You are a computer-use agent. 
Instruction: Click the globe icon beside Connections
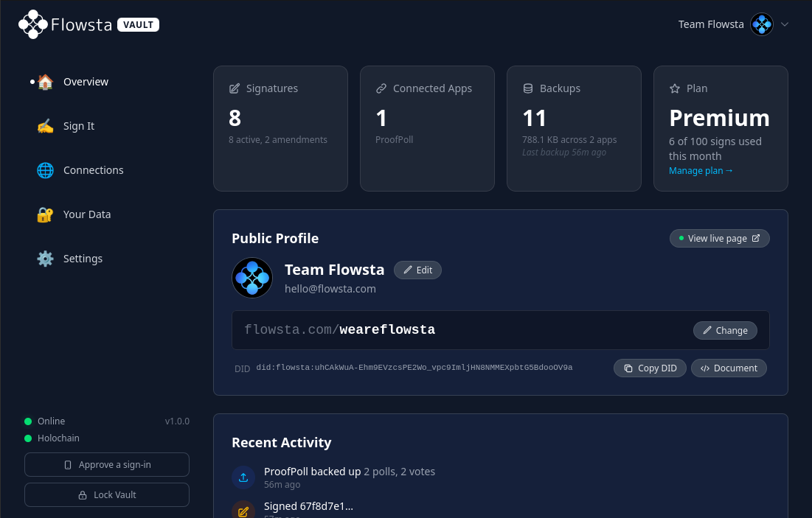point(45,170)
